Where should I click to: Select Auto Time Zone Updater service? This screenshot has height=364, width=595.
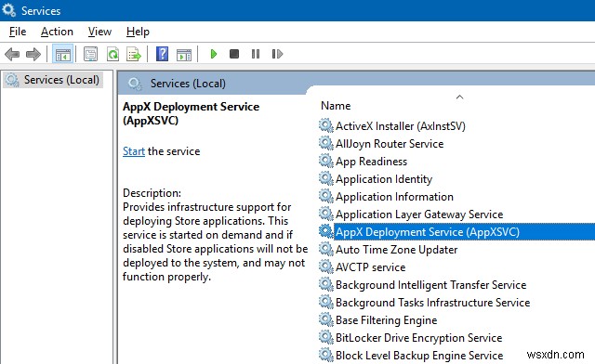397,250
